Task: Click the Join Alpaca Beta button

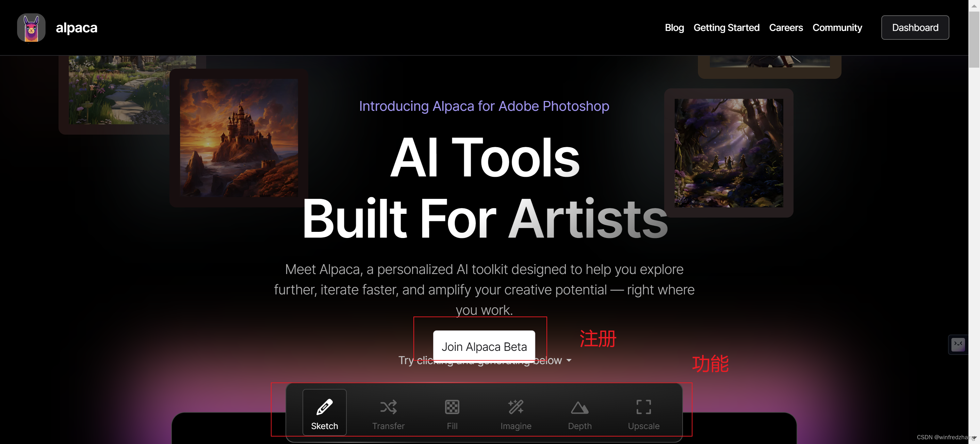Action: [x=484, y=346]
